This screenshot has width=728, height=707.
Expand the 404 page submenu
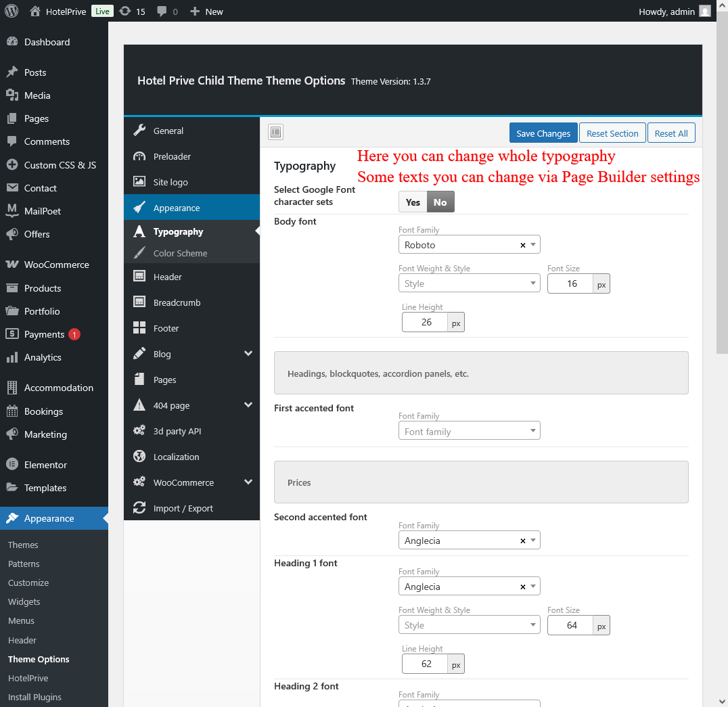(x=248, y=405)
